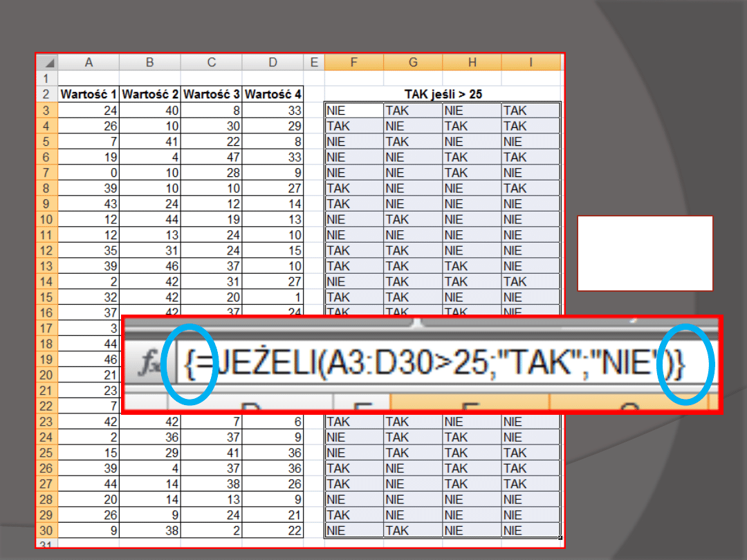
Task: Click the "Wartość 4" header cell
Action: click(273, 95)
